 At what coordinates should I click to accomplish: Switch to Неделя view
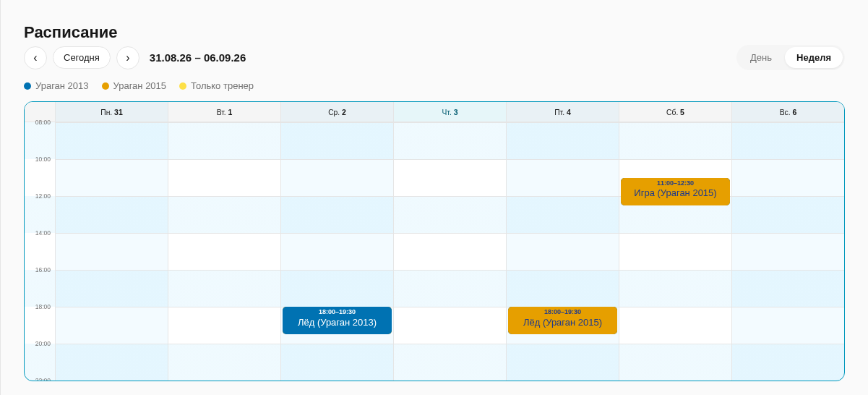tap(814, 58)
